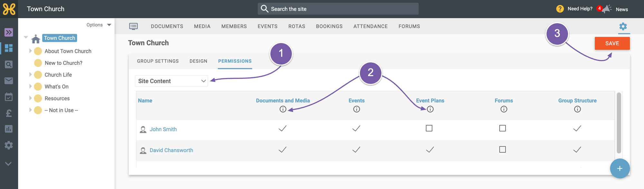Screen dimensions: 644x189
Task: Click the blue plus add button
Action: (x=620, y=168)
